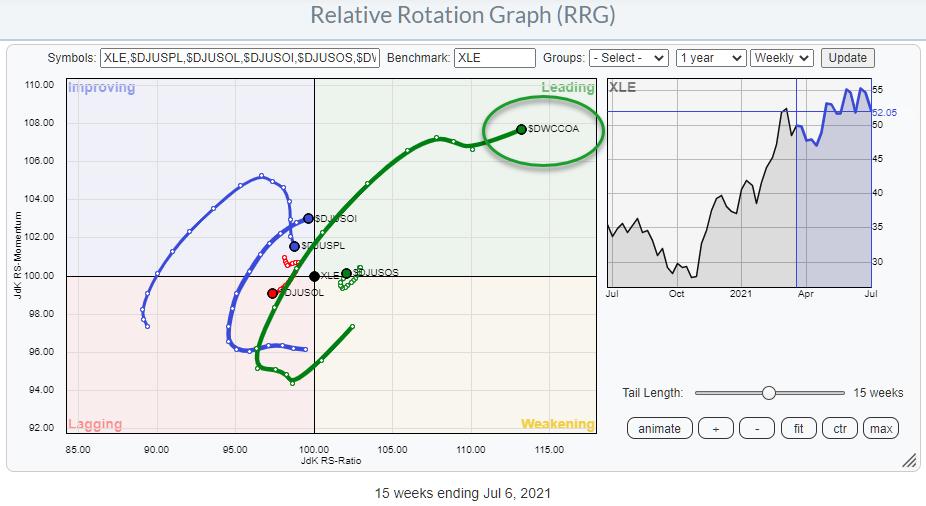This screenshot has width=926, height=506.
Task: Focus the Benchmark XLE text field
Action: (493, 58)
